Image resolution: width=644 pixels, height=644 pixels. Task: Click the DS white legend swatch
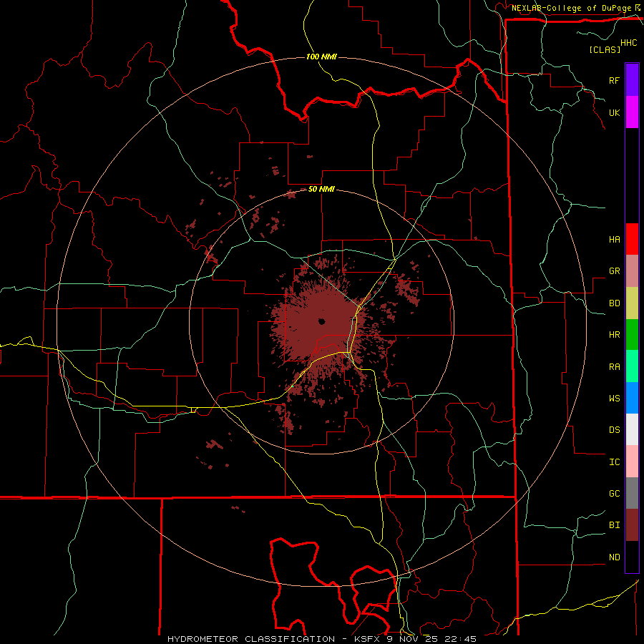click(x=632, y=429)
